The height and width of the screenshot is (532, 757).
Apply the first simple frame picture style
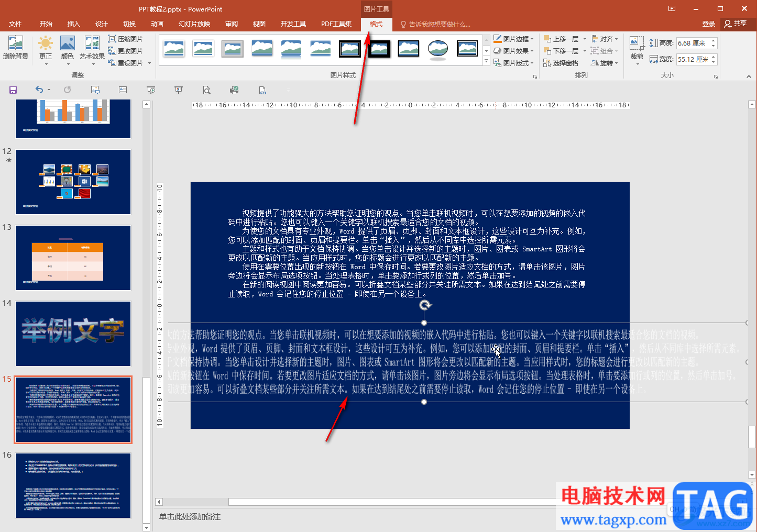click(x=173, y=49)
